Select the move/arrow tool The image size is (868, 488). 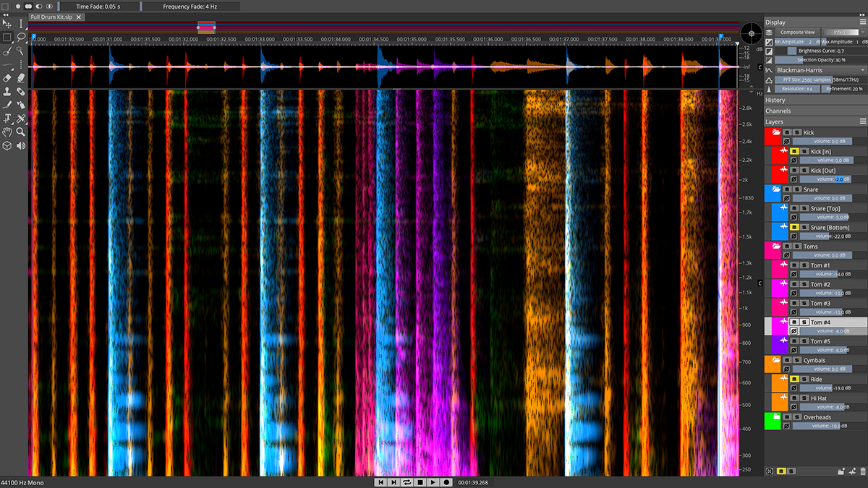pyautogui.click(x=7, y=24)
